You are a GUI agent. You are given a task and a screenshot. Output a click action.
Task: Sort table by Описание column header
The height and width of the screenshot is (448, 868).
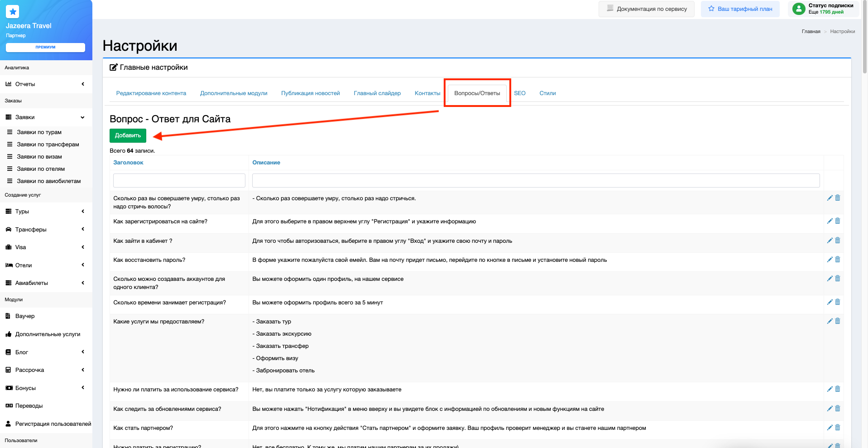coord(266,163)
